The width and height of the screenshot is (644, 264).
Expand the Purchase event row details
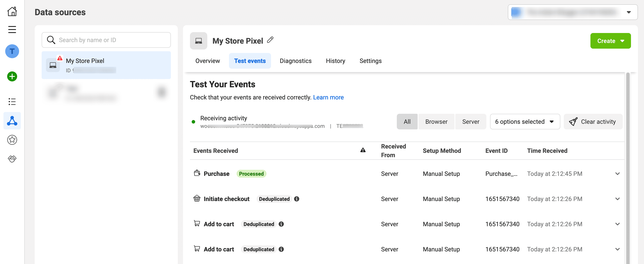[x=618, y=173]
